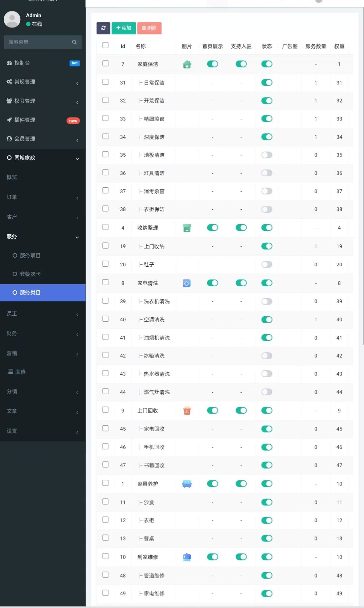This screenshot has height=608, width=364.
Task: Click the 同城家政 circle icon
Action: [x=9, y=158]
